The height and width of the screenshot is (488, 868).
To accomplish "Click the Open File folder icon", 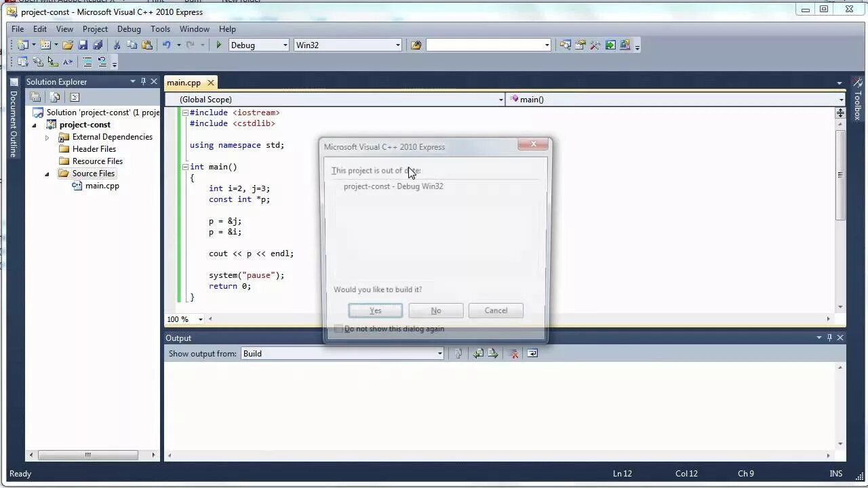I will click(68, 45).
